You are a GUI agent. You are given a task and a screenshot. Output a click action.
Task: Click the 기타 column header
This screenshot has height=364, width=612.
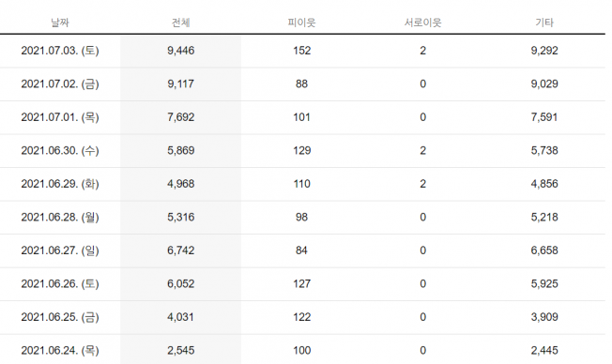pyautogui.click(x=544, y=23)
